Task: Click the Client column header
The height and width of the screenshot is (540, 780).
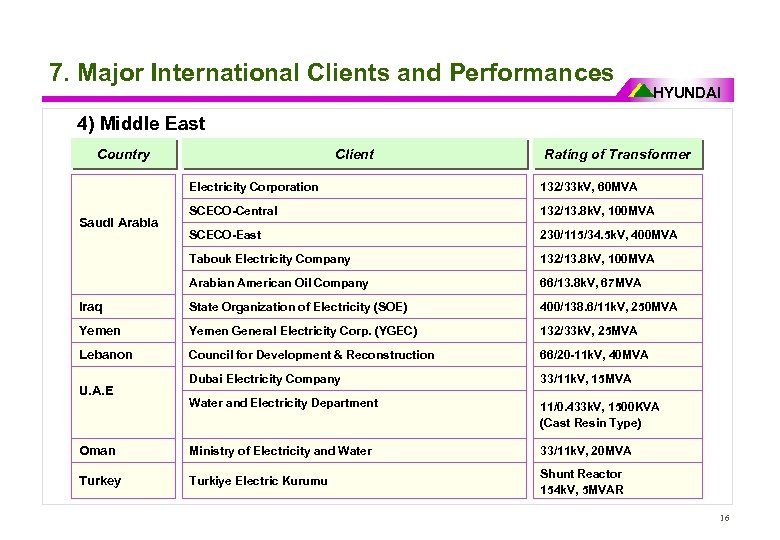Action: 355,154
